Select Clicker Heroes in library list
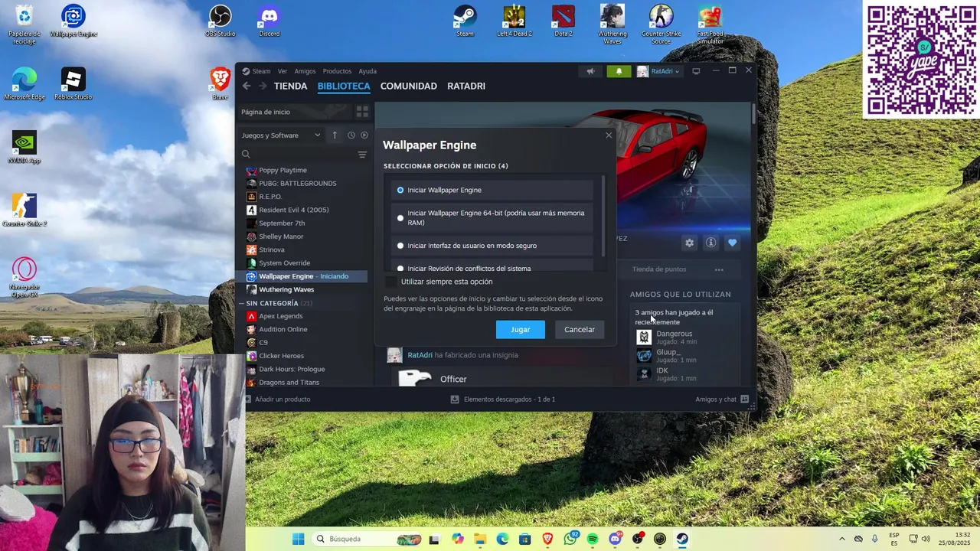The height and width of the screenshot is (551, 980). [x=281, y=356]
